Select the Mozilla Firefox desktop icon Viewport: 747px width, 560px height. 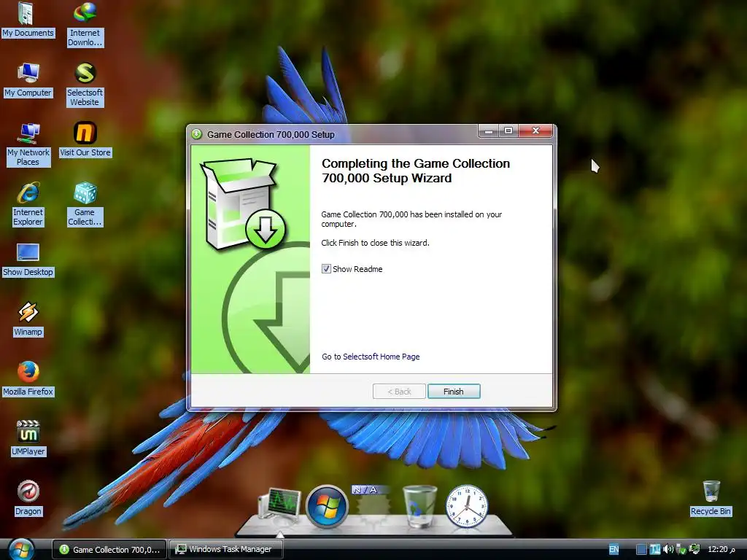pos(28,379)
